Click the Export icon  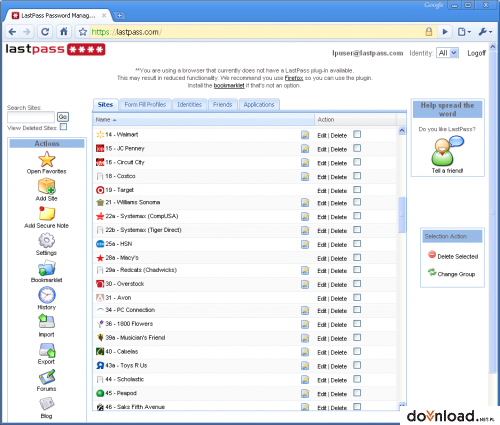click(x=47, y=350)
